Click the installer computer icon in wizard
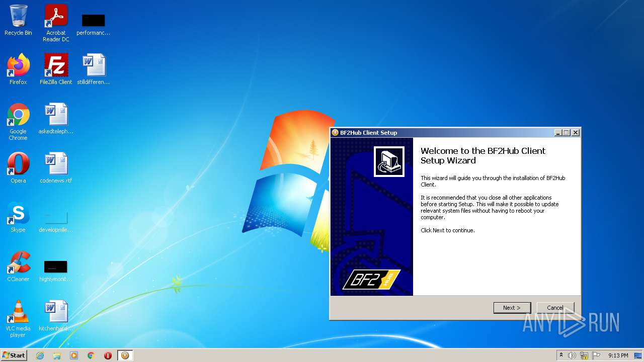 [389, 161]
